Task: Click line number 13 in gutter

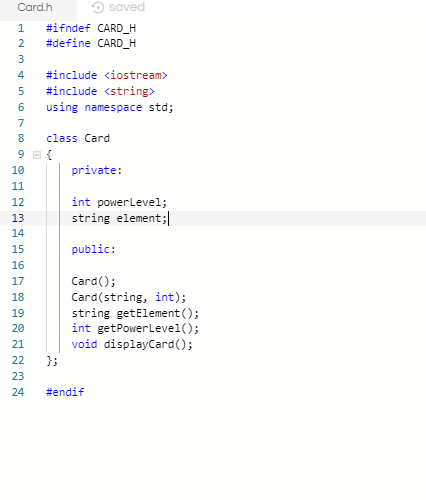Action: point(18,218)
